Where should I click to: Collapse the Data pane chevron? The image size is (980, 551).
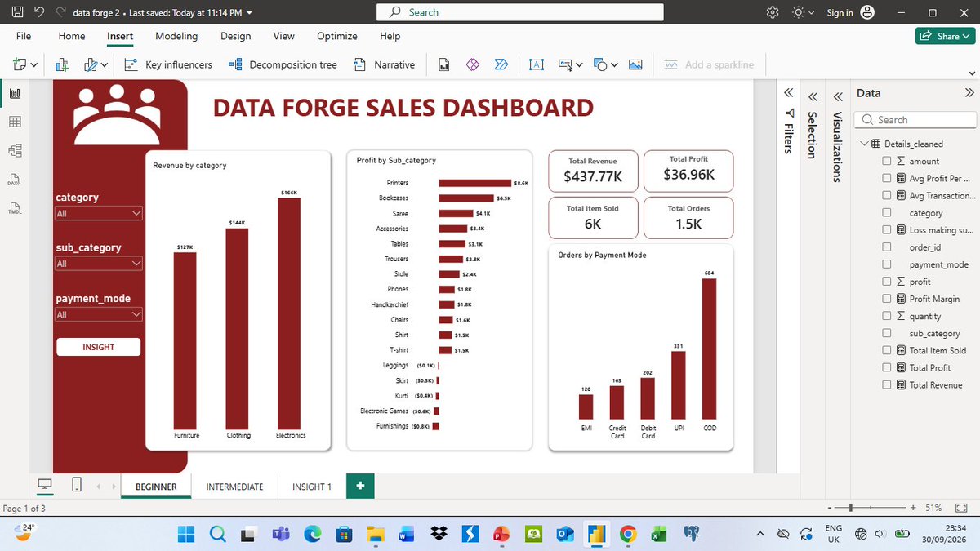click(969, 93)
